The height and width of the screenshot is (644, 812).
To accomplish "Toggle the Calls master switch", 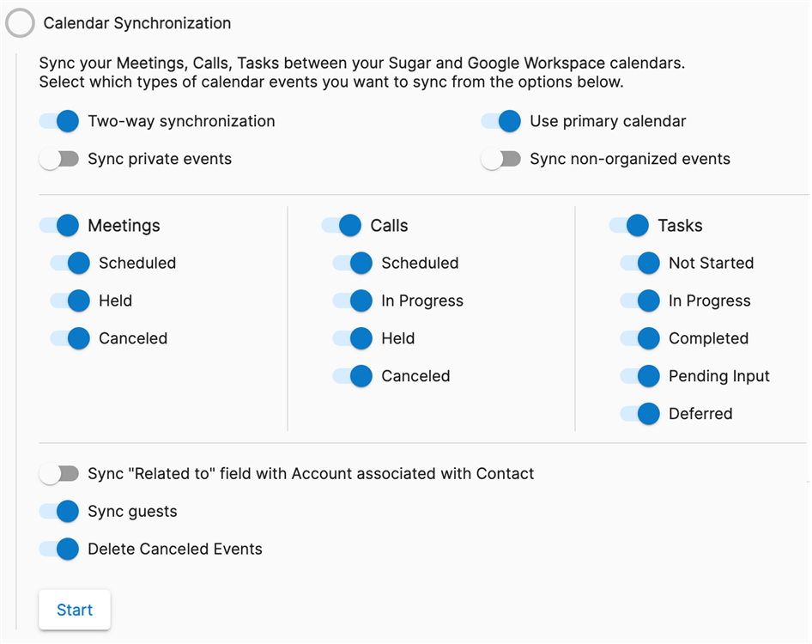I will 342,226.
